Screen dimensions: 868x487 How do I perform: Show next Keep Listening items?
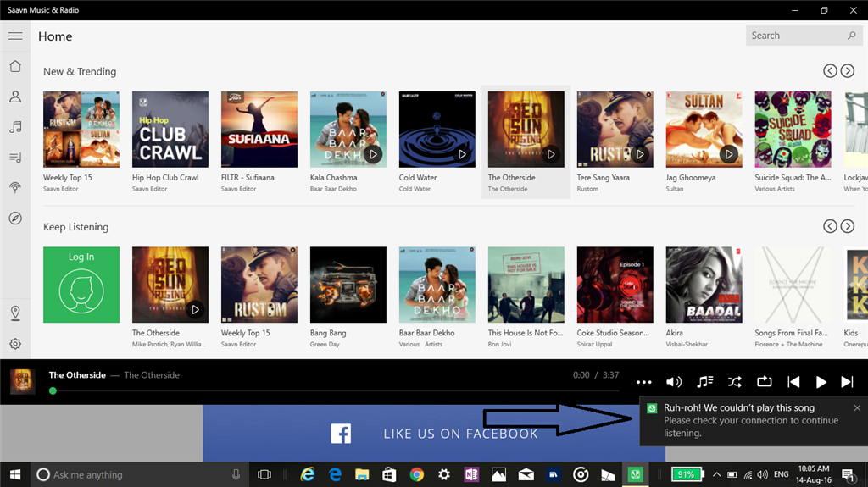click(848, 226)
